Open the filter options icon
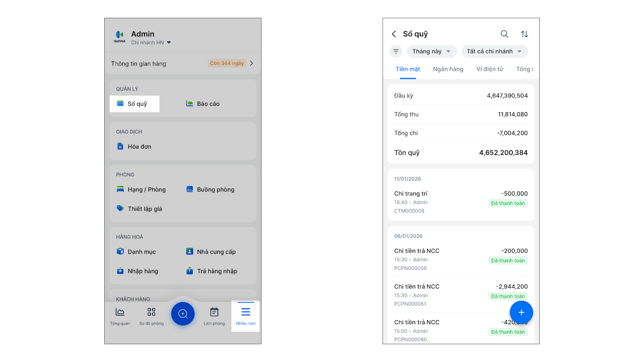 (396, 51)
